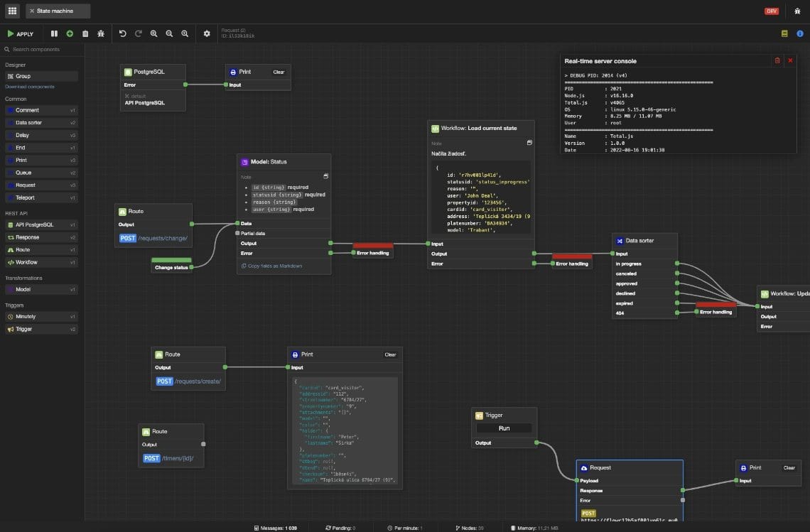Click the redo arrow icon
The height and width of the screenshot is (532, 810).
[x=139, y=33]
